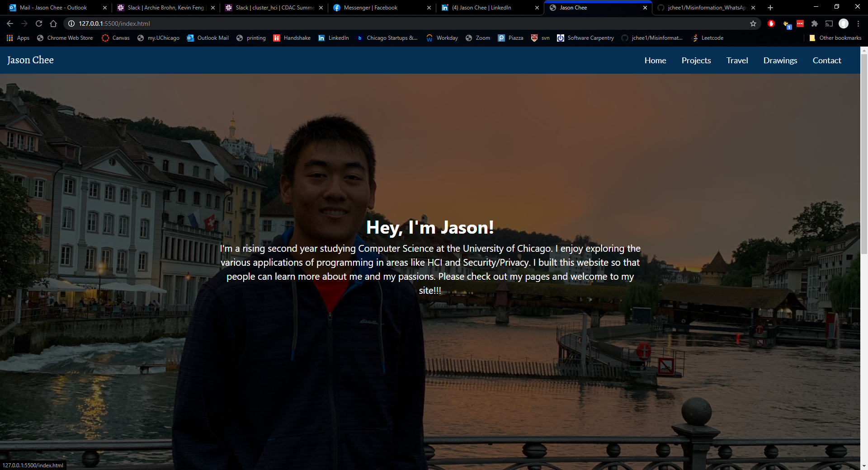Open the Apps bookmark shortcut
This screenshot has width=868, height=470.
point(18,38)
